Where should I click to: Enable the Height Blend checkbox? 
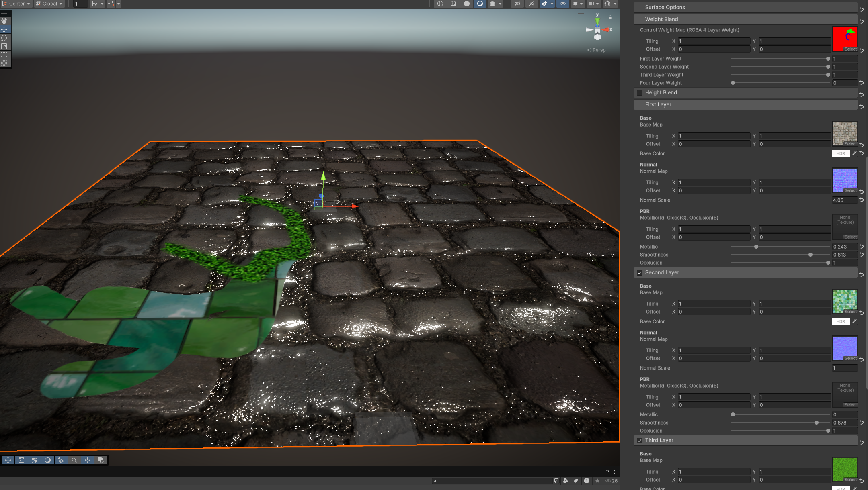coord(640,93)
